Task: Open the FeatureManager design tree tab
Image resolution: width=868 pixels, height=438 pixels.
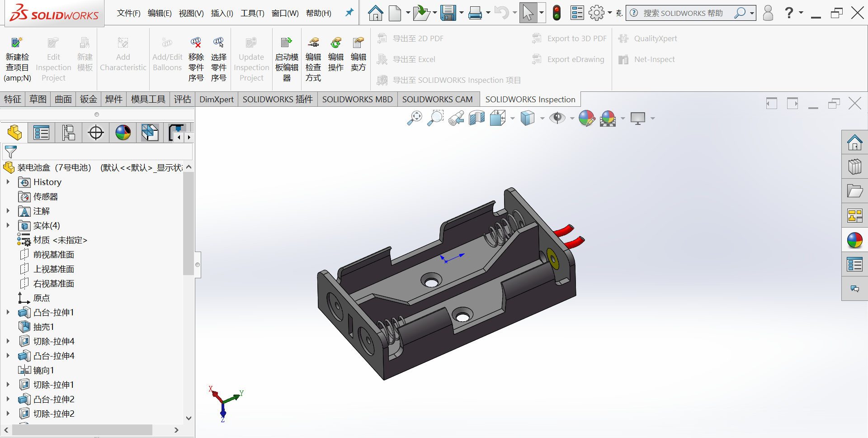Action: 14,133
